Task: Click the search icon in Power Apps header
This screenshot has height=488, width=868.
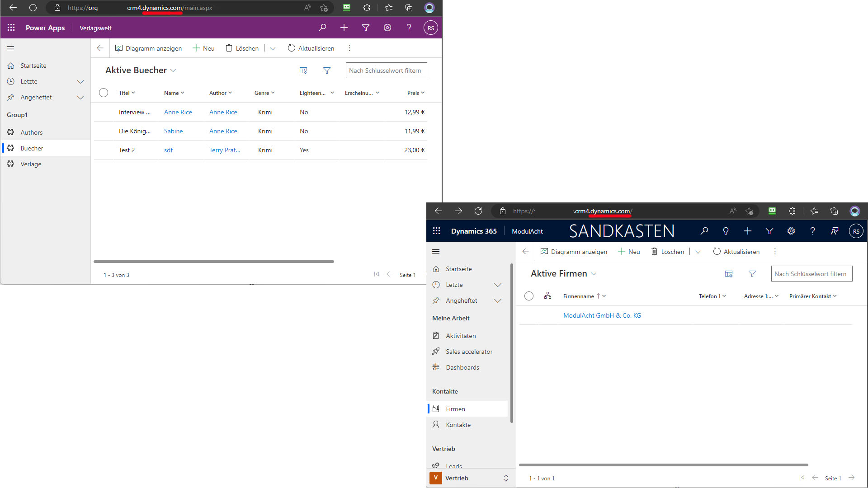Action: [322, 28]
